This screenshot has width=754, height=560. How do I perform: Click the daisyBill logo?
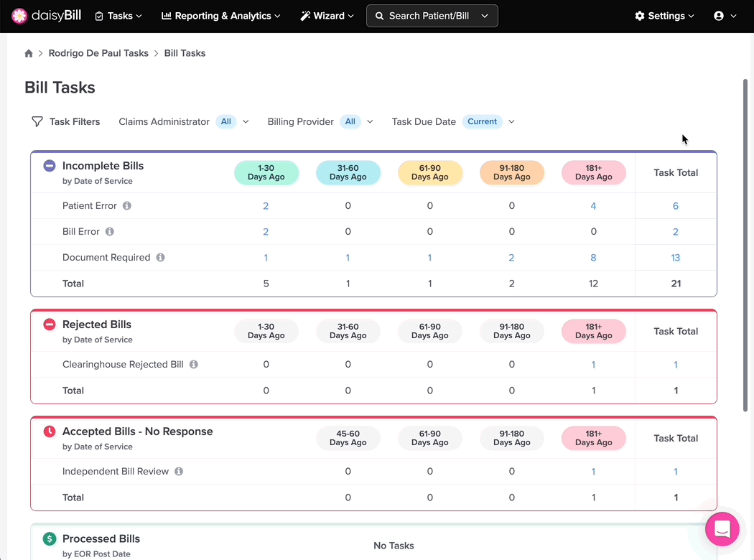coord(46,16)
